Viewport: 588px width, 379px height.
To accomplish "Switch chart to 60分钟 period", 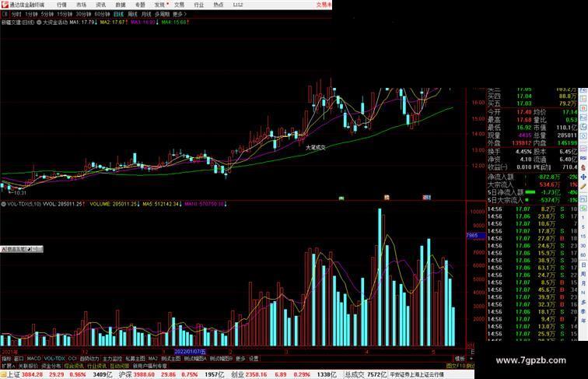I will [102, 14].
